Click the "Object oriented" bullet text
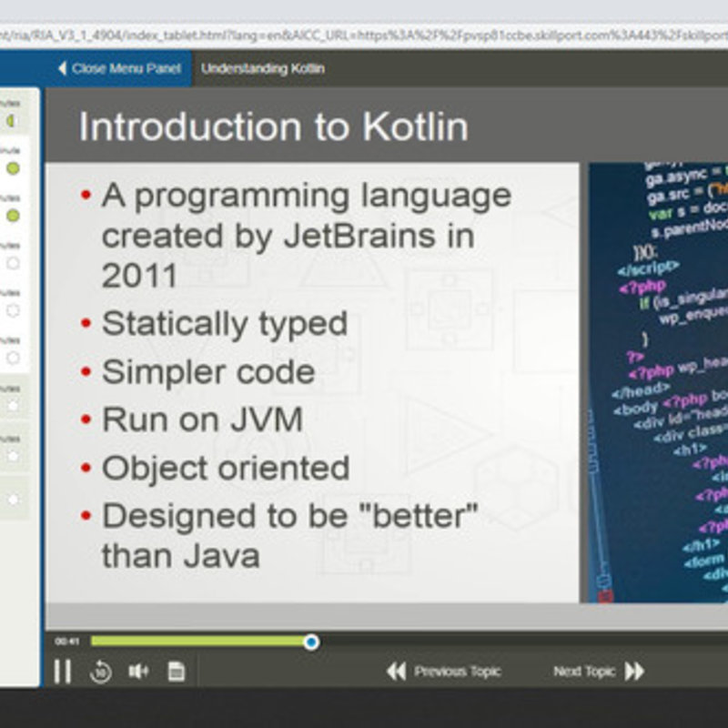728x728 pixels. 226,469
